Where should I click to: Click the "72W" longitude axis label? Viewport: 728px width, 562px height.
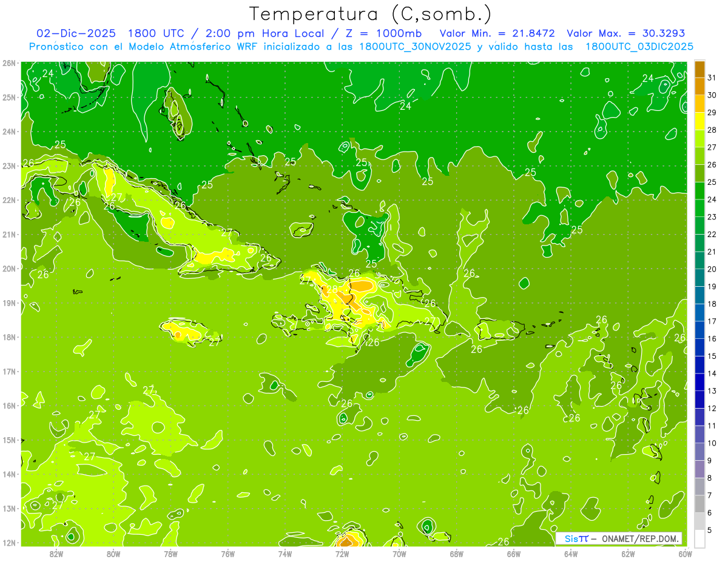pyautogui.click(x=342, y=554)
